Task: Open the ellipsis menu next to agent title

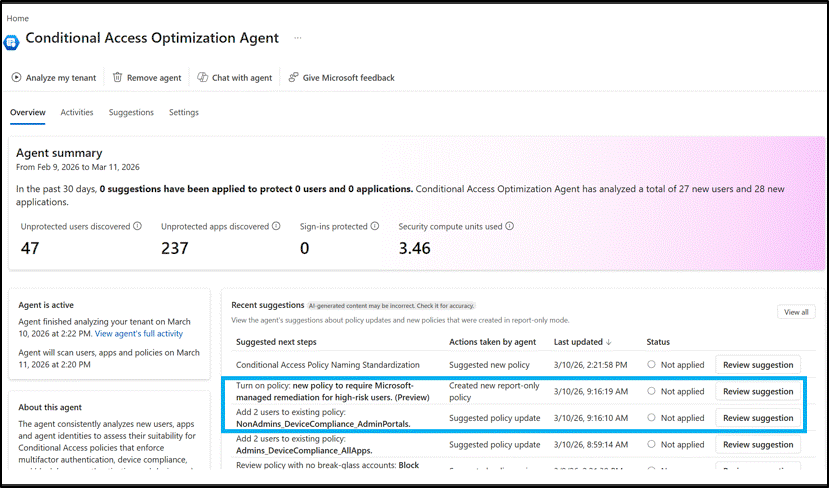Action: [x=299, y=38]
